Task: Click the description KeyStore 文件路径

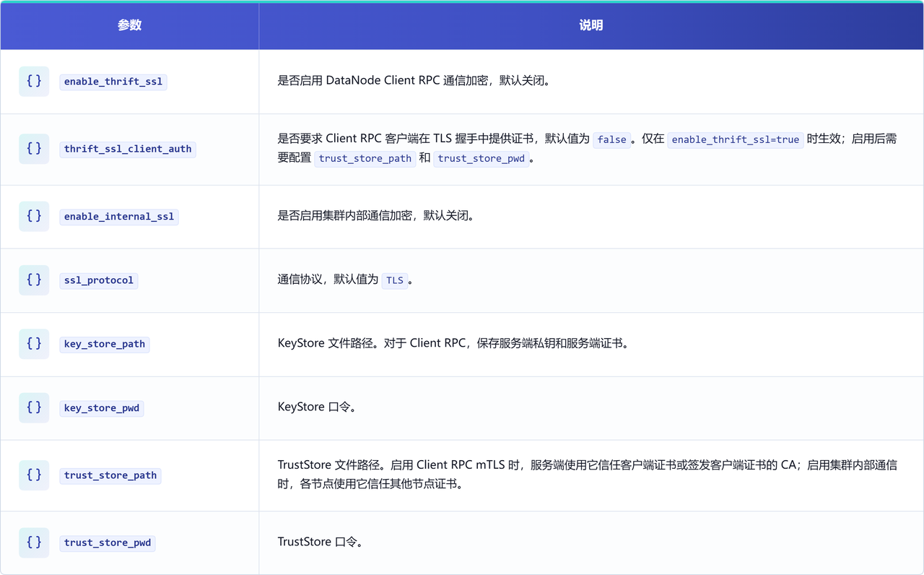Action: (x=454, y=343)
